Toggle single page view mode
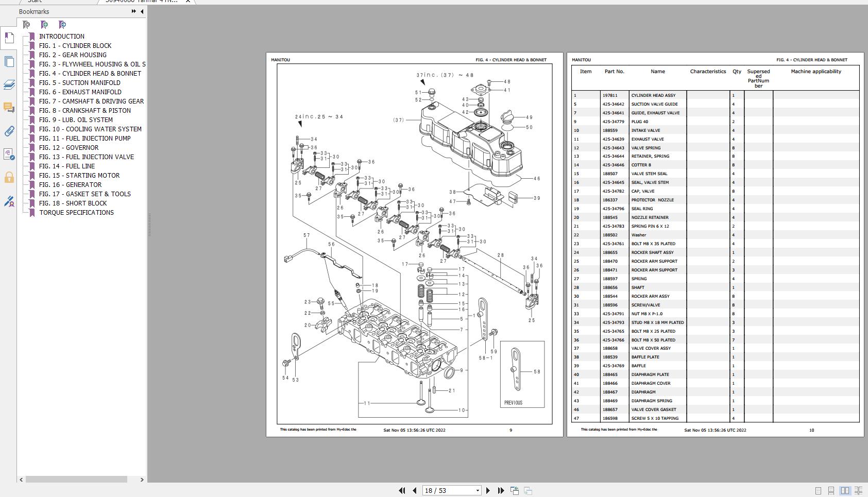The height and width of the screenshot is (497, 868). click(818, 490)
